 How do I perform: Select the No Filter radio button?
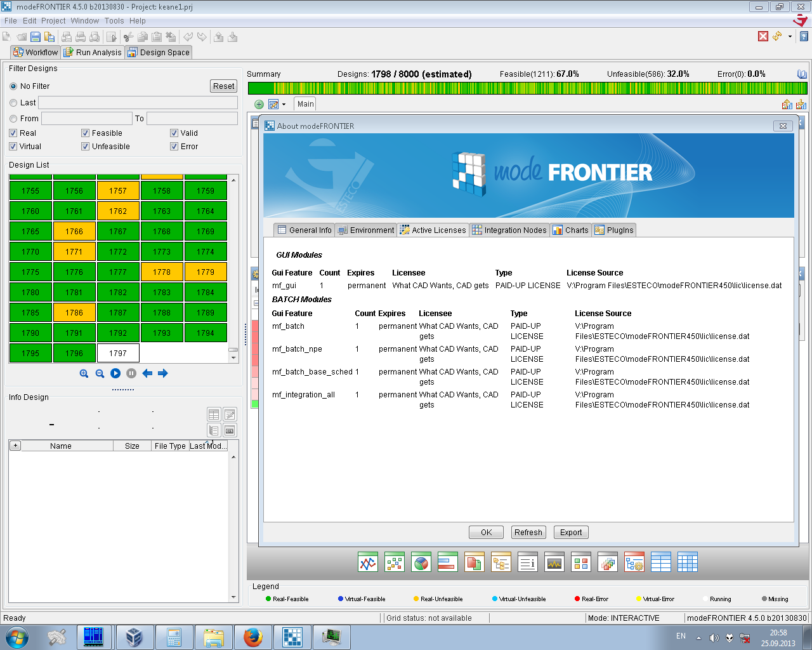pyautogui.click(x=13, y=86)
